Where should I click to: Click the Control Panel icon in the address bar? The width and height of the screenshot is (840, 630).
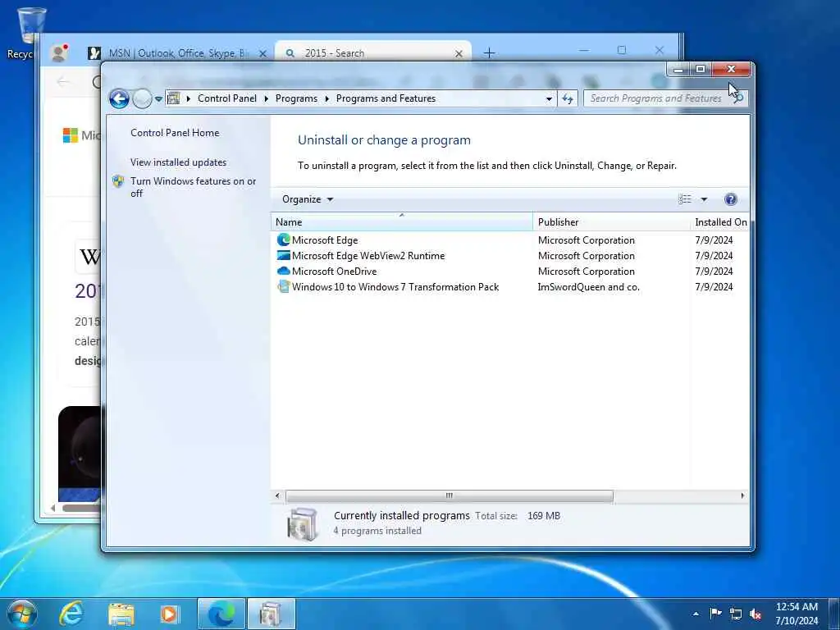(174, 98)
